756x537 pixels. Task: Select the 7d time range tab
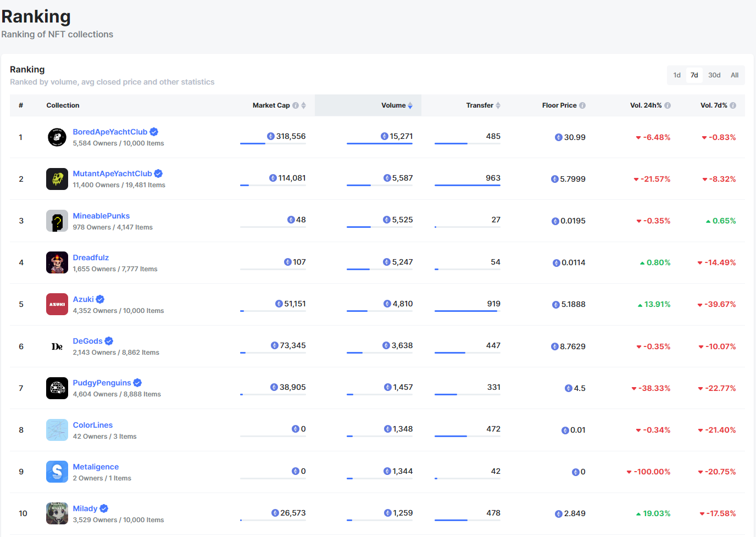pyautogui.click(x=694, y=75)
